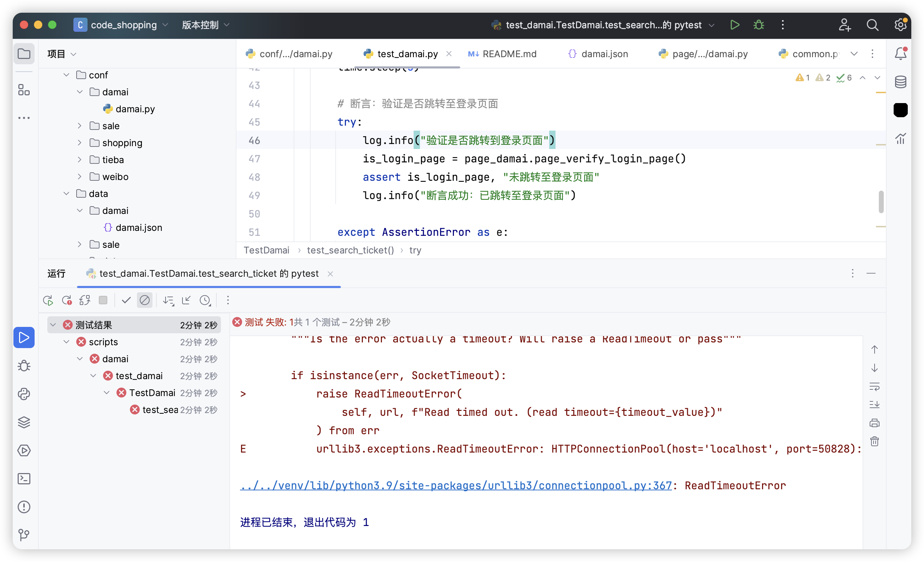Toggle show ignored tests filter

(x=144, y=300)
